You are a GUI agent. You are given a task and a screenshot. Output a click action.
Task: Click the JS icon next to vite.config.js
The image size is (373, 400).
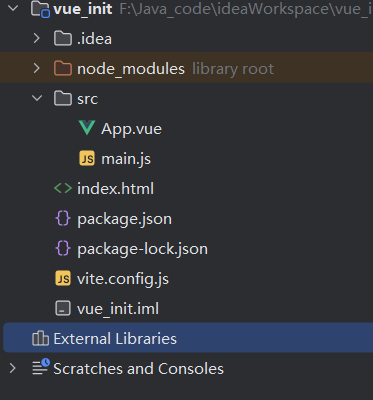(x=63, y=278)
